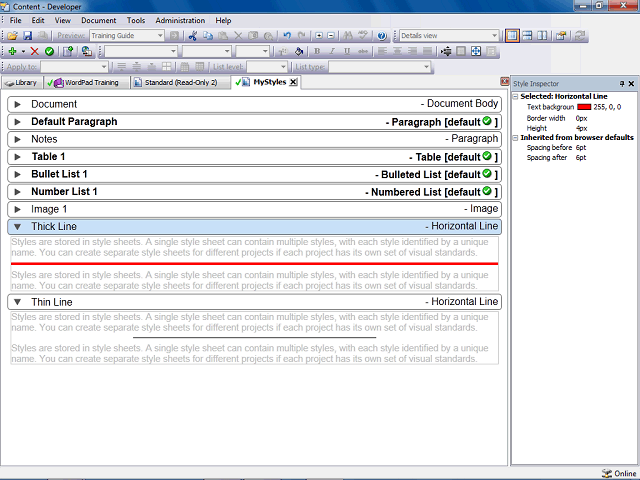Switch to the Library tab
This screenshot has height=480, width=640.
click(21, 83)
